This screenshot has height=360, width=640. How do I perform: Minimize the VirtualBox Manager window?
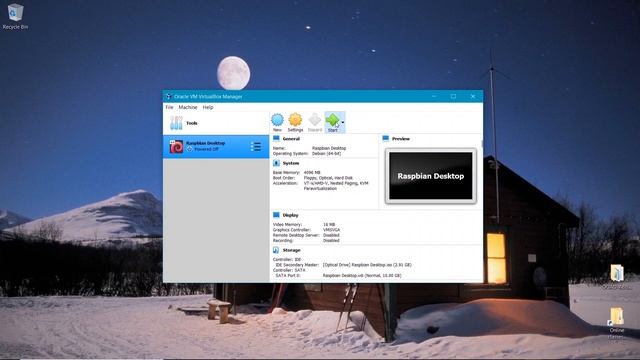[434, 97]
